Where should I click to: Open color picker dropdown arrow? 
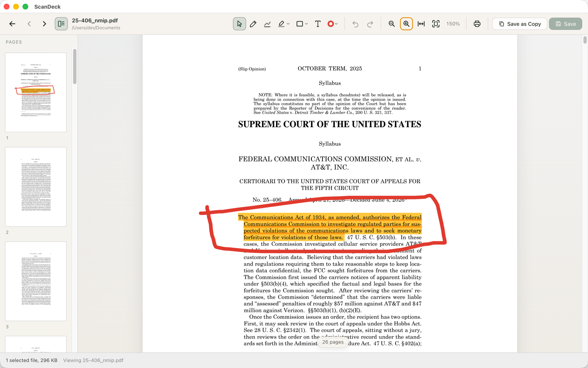(336, 24)
